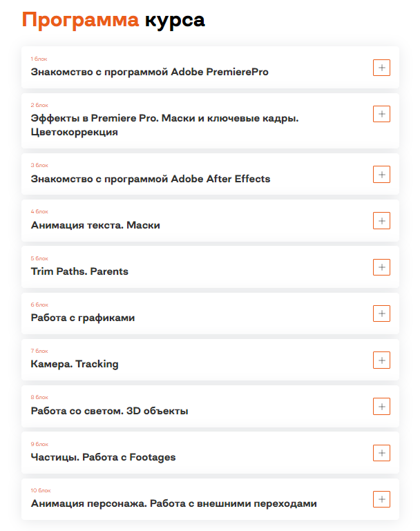Open block 3 using its plus icon
The image size is (420, 531).
(381, 174)
